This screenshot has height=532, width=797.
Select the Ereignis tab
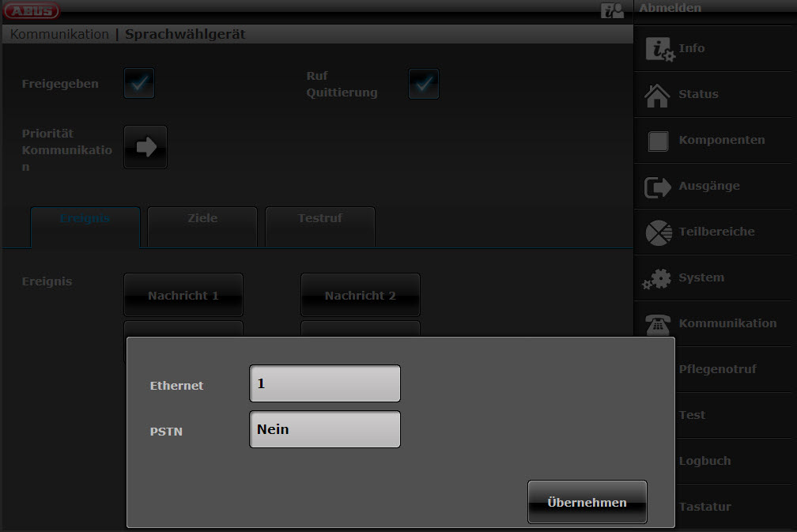pyautogui.click(x=85, y=219)
